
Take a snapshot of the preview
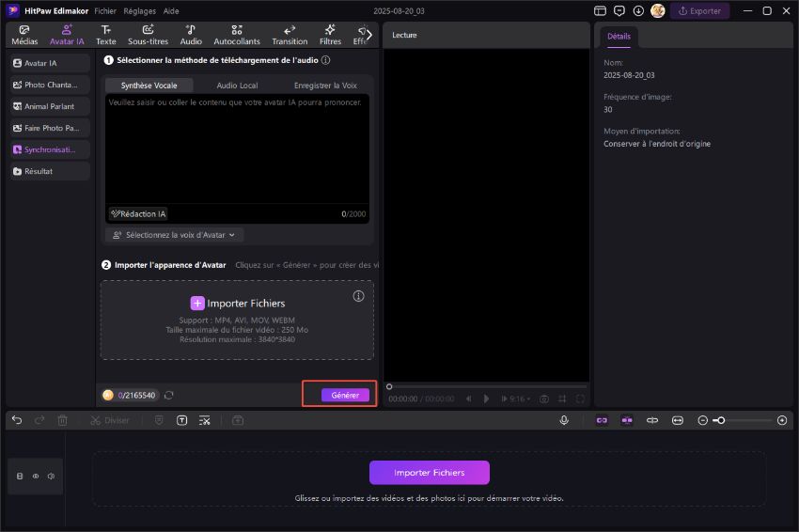(544, 399)
